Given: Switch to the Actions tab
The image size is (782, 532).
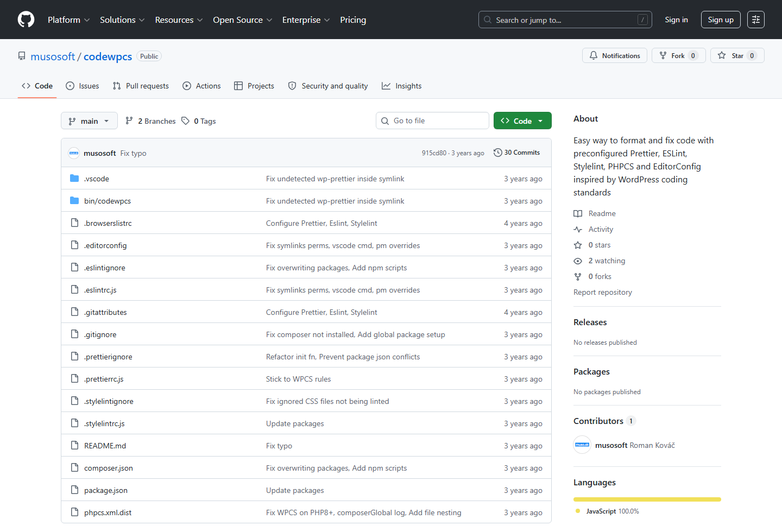Looking at the screenshot, I should pyautogui.click(x=201, y=86).
